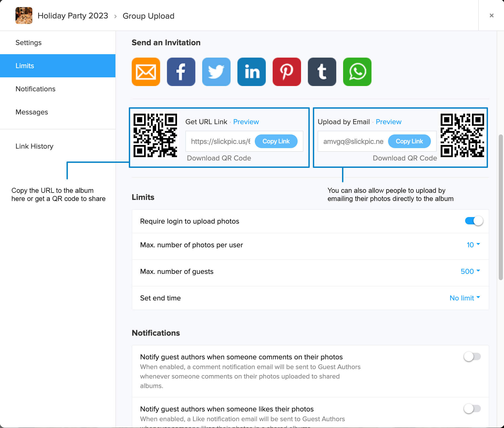Open Max. number of photos per user dropdown
The image size is (504, 428).
point(473,245)
